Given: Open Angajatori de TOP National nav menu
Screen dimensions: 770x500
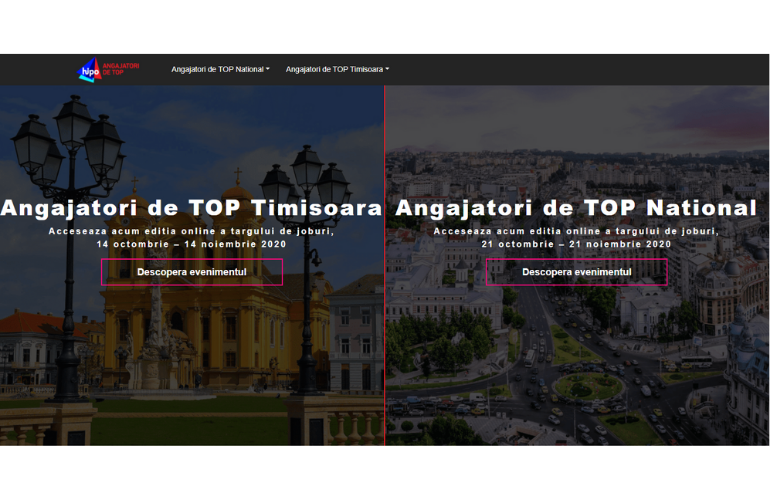Looking at the screenshot, I should (218, 70).
